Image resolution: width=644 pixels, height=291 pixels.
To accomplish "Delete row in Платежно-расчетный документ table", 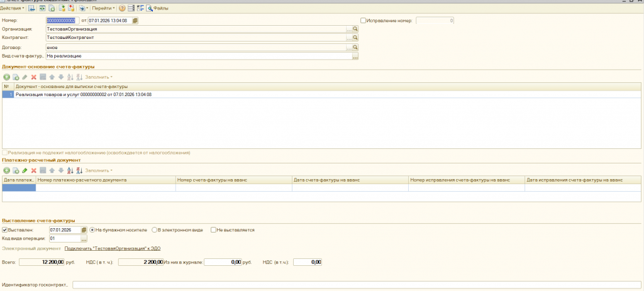I will [x=34, y=170].
